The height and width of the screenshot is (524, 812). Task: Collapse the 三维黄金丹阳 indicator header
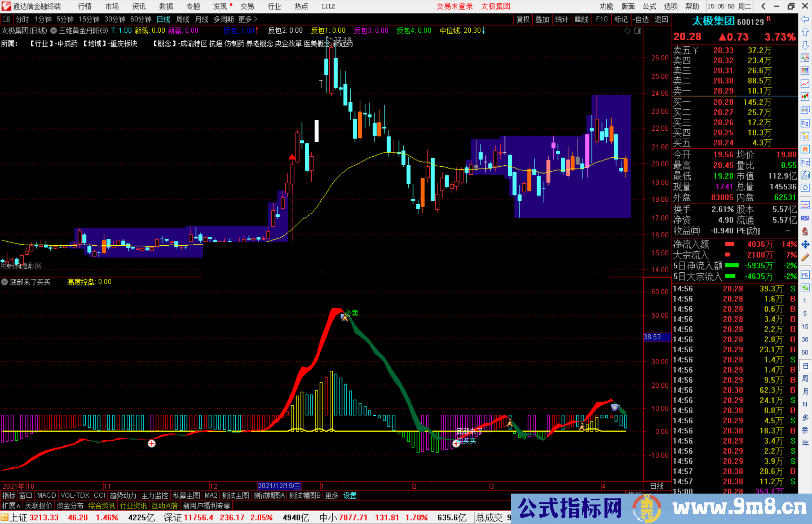[53, 31]
